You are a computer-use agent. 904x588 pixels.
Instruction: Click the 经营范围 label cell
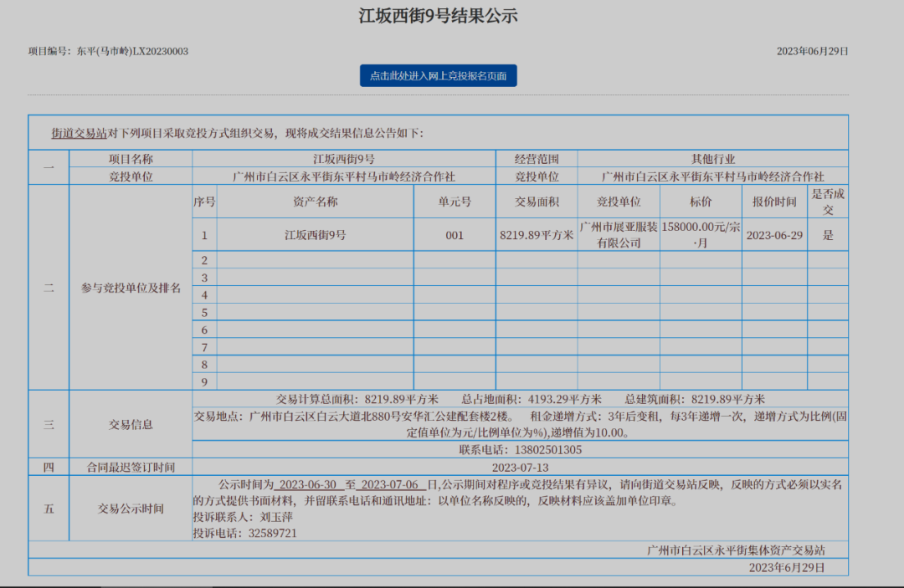[537, 158]
